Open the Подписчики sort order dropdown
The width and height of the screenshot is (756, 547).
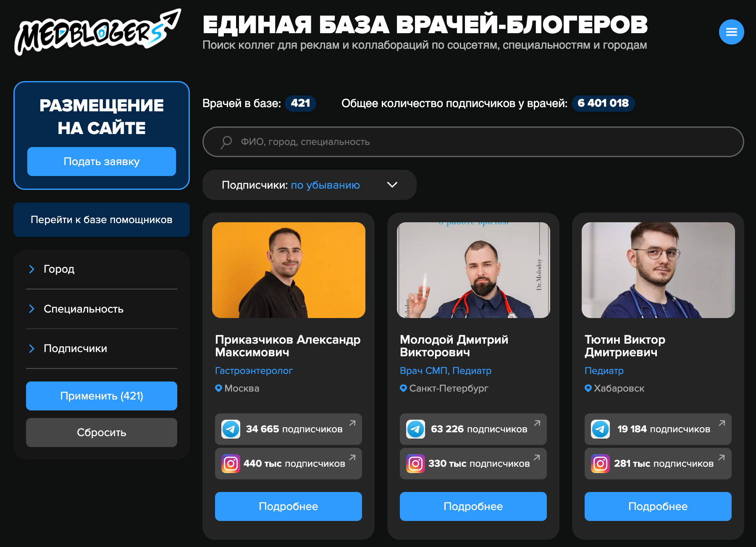310,185
